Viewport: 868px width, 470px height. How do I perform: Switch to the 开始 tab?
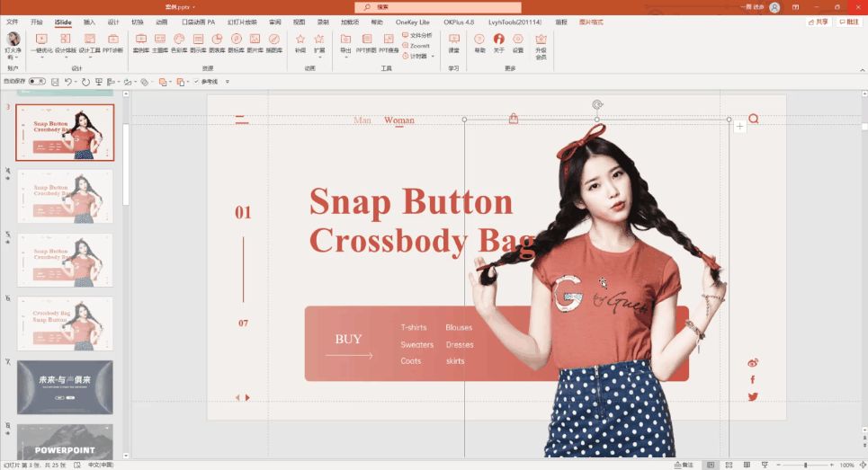(x=37, y=22)
